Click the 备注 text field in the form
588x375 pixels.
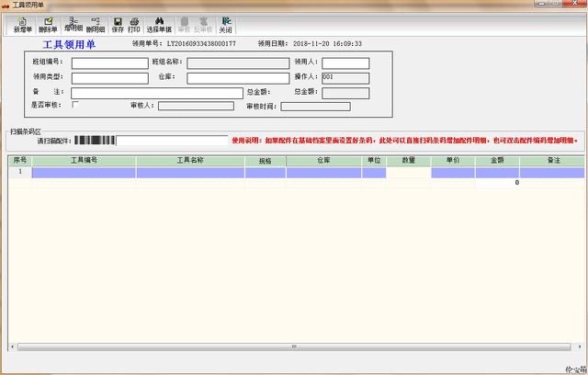(x=156, y=92)
